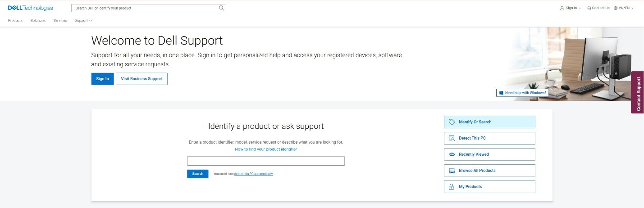Screen dimensions: 644x208
Task: Click the globe icon beside VN/EN
Action: pos(616,8)
